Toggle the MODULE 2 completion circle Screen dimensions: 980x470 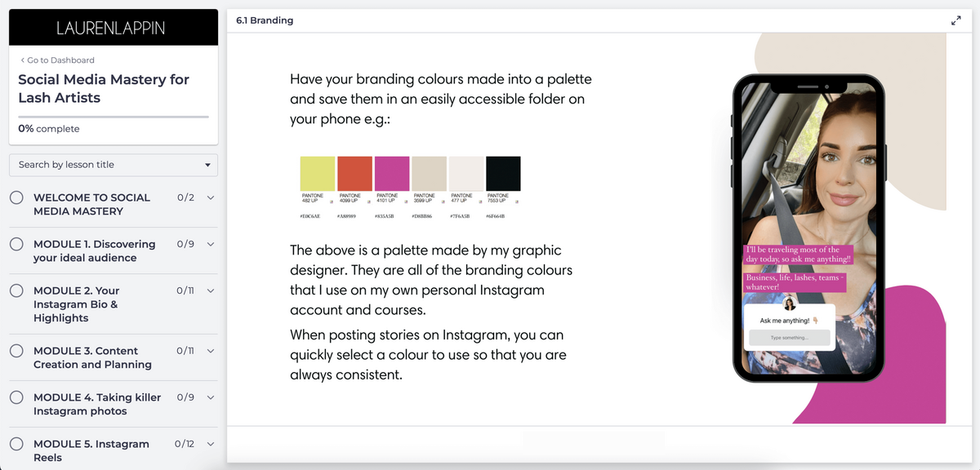pos(16,290)
